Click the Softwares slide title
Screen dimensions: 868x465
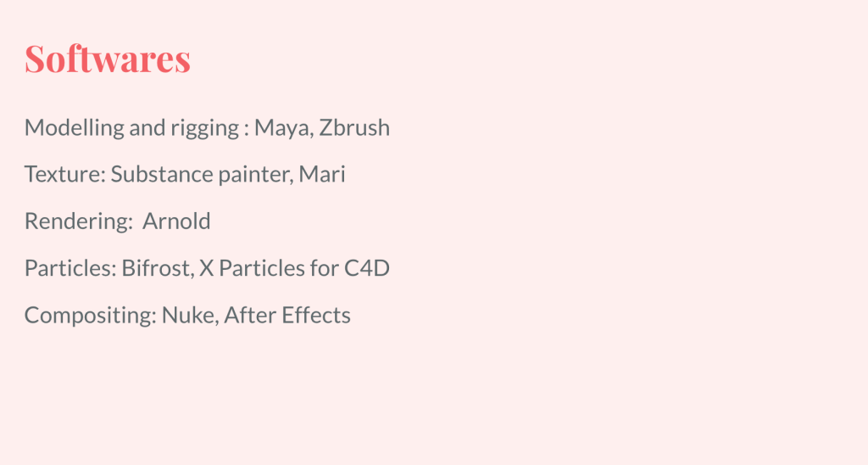pos(108,59)
